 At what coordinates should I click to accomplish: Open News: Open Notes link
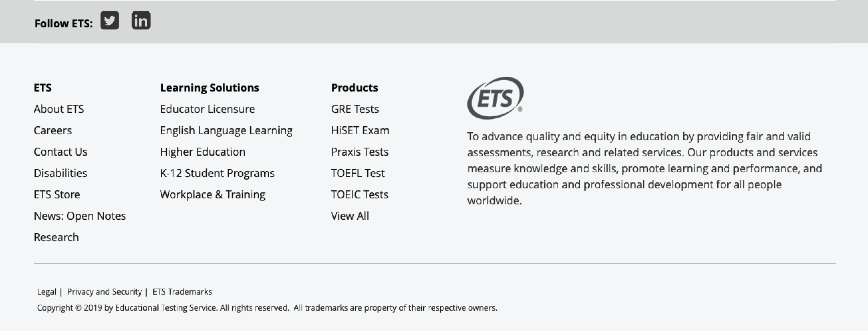(80, 216)
